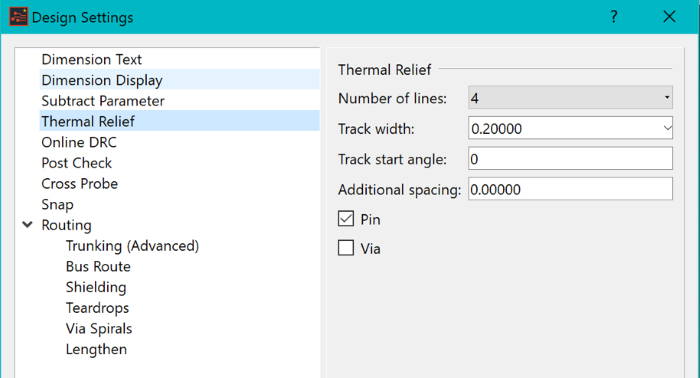Image resolution: width=700 pixels, height=378 pixels.
Task: Collapse the Routing tree node
Action: coord(28,224)
